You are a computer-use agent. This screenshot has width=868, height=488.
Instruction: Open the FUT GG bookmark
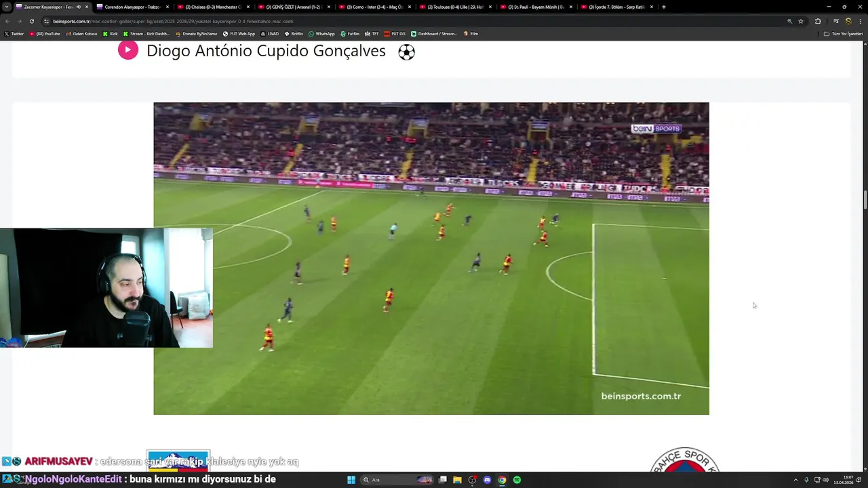(395, 34)
